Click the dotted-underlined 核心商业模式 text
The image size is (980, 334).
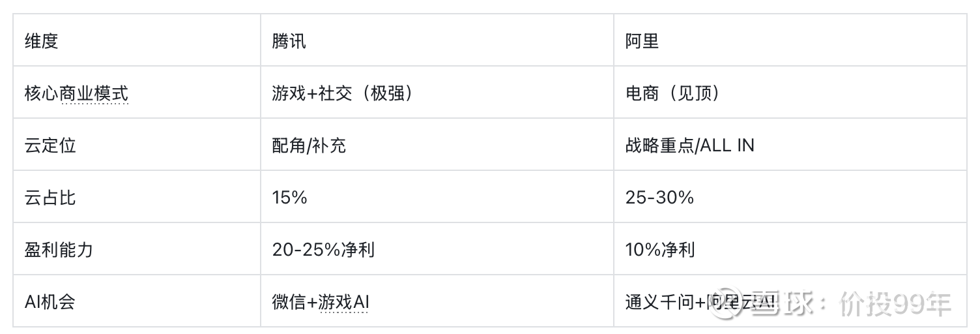(76, 93)
